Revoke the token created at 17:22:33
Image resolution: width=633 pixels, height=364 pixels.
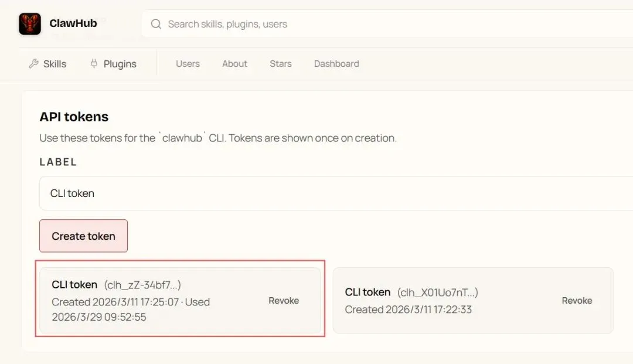pyautogui.click(x=577, y=301)
